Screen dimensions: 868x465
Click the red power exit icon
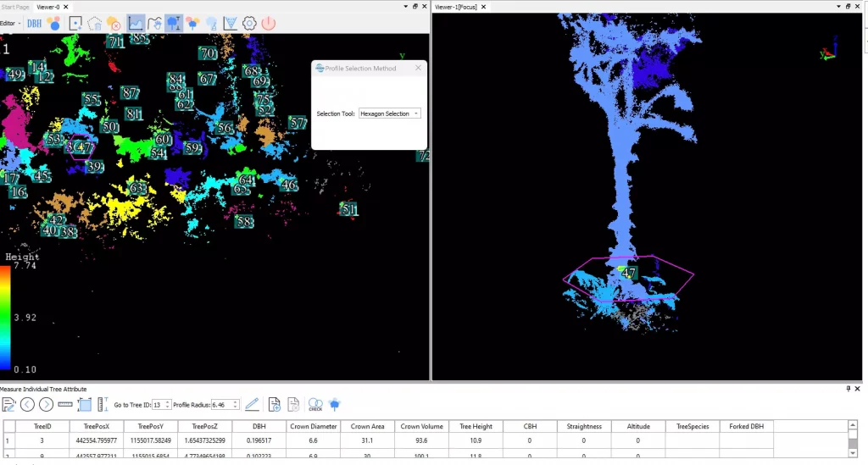[x=269, y=23]
